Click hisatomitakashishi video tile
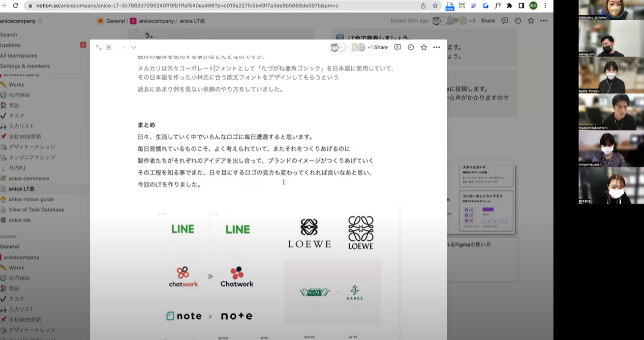644x340 pixels. coord(610,112)
